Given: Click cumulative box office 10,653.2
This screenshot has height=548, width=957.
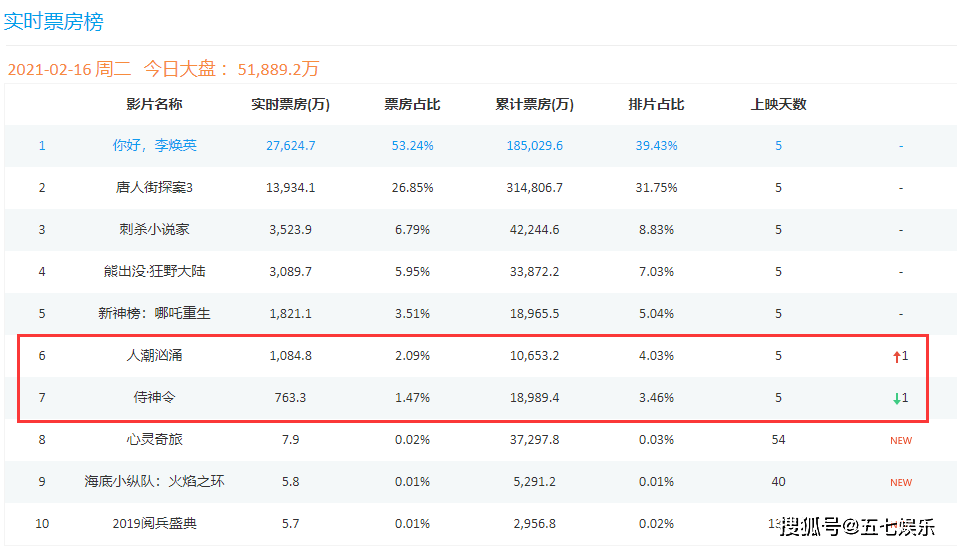Looking at the screenshot, I should (x=535, y=356).
